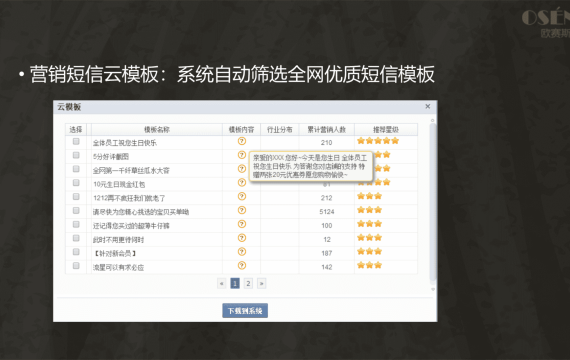Select page 1 in pagination
Screen dimensions: 570x360
click(x=235, y=283)
